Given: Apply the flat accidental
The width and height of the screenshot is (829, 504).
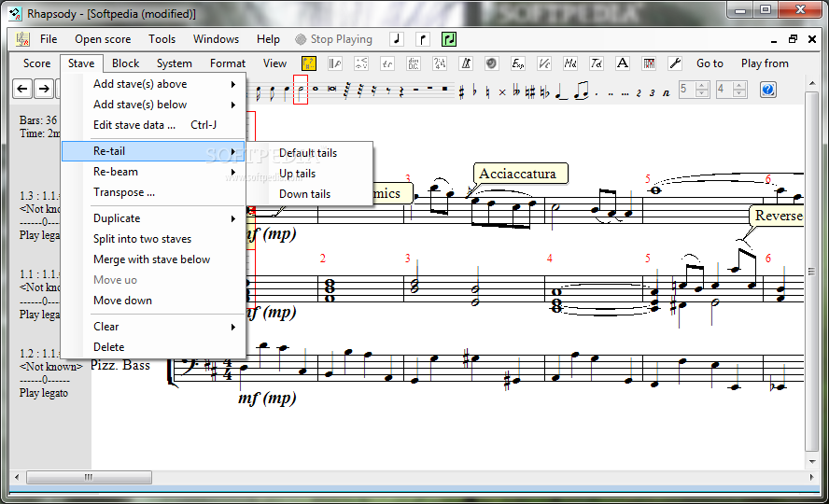Looking at the screenshot, I should tap(474, 91).
